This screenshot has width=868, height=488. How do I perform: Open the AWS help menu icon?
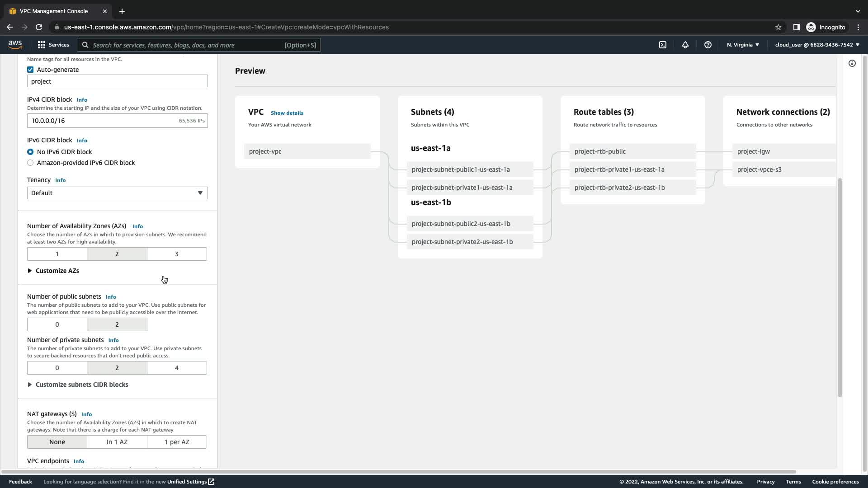(708, 45)
